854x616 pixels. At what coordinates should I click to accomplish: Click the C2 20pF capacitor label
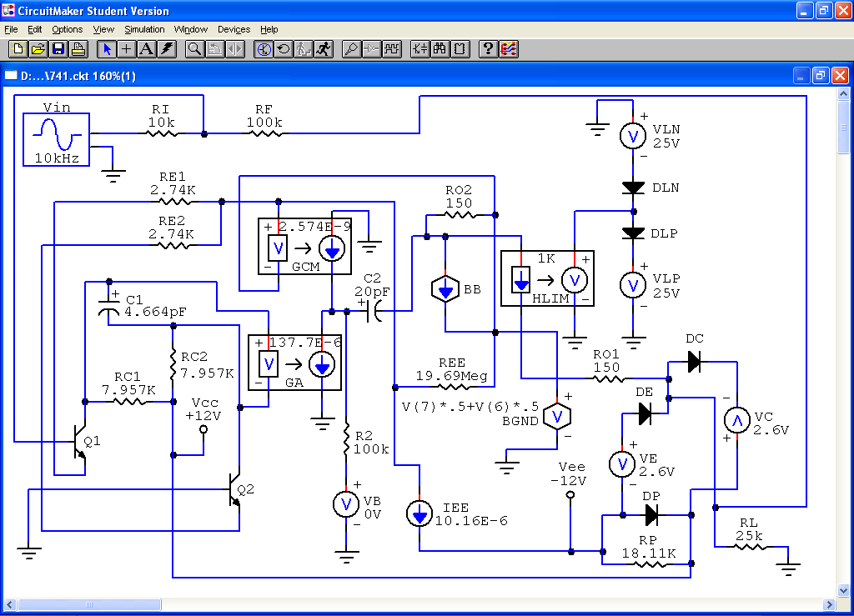pos(372,285)
